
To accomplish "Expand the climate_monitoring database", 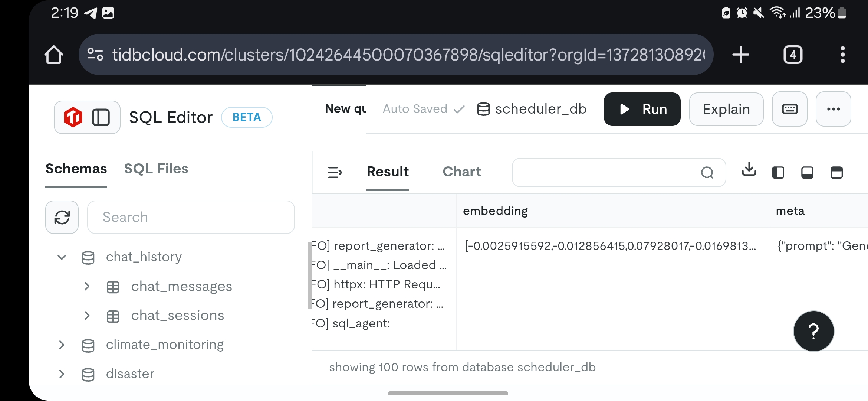I will point(62,345).
